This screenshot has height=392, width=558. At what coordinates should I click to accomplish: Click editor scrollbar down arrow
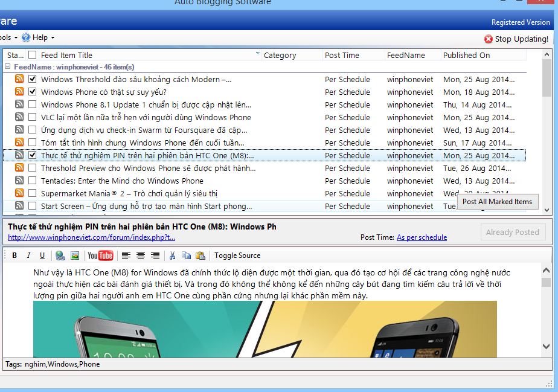point(547,345)
